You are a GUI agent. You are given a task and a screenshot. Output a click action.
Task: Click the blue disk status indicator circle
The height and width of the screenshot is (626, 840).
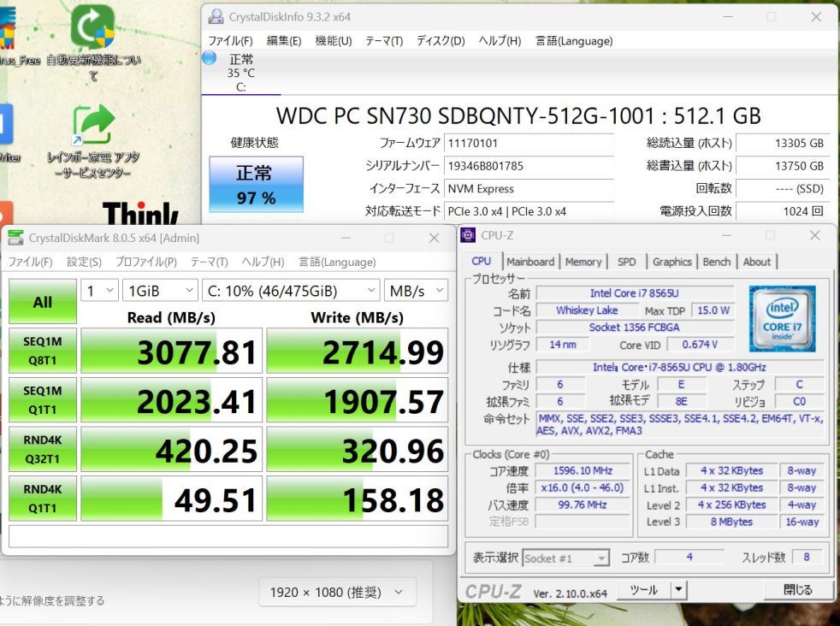click(210, 58)
